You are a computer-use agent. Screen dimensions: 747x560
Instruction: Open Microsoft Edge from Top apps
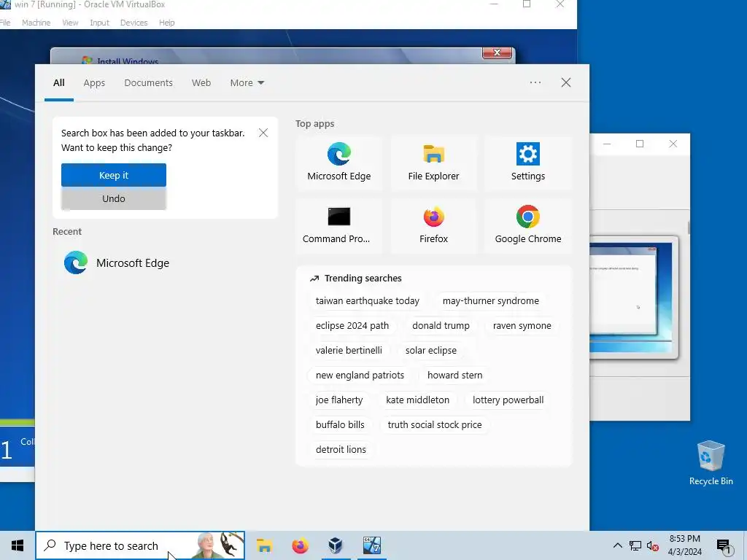pyautogui.click(x=338, y=163)
